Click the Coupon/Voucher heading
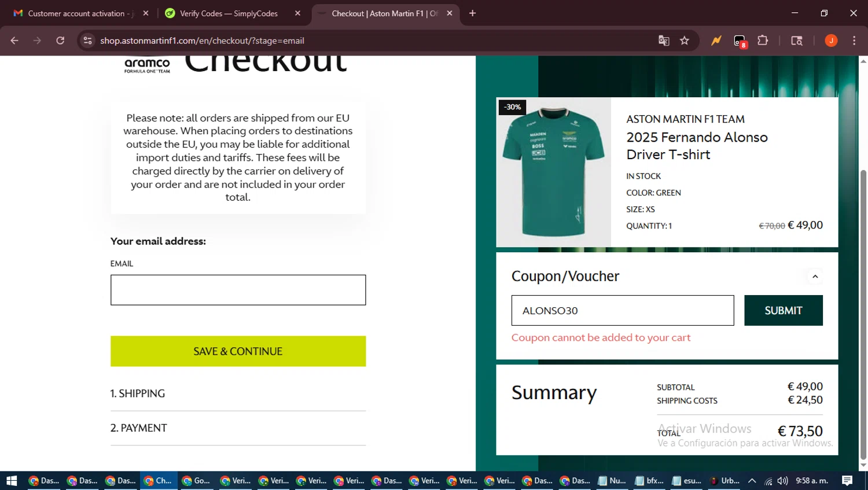Image resolution: width=868 pixels, height=490 pixels. (565, 277)
